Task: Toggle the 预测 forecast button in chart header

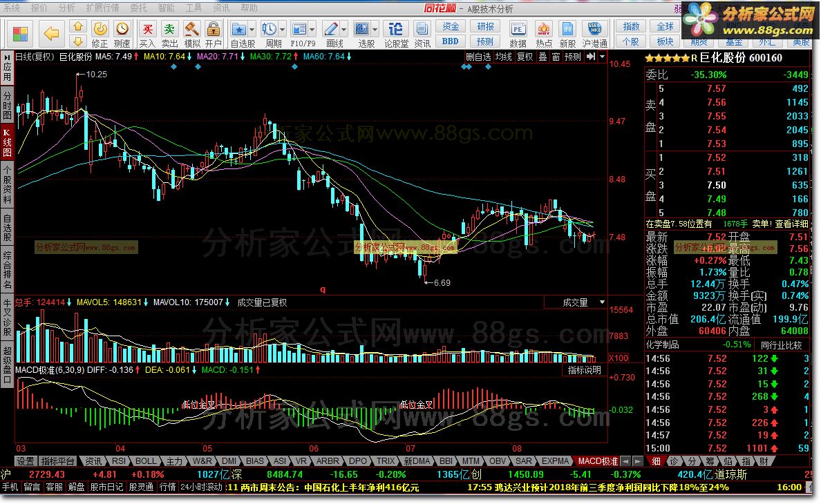Action: 573,57
